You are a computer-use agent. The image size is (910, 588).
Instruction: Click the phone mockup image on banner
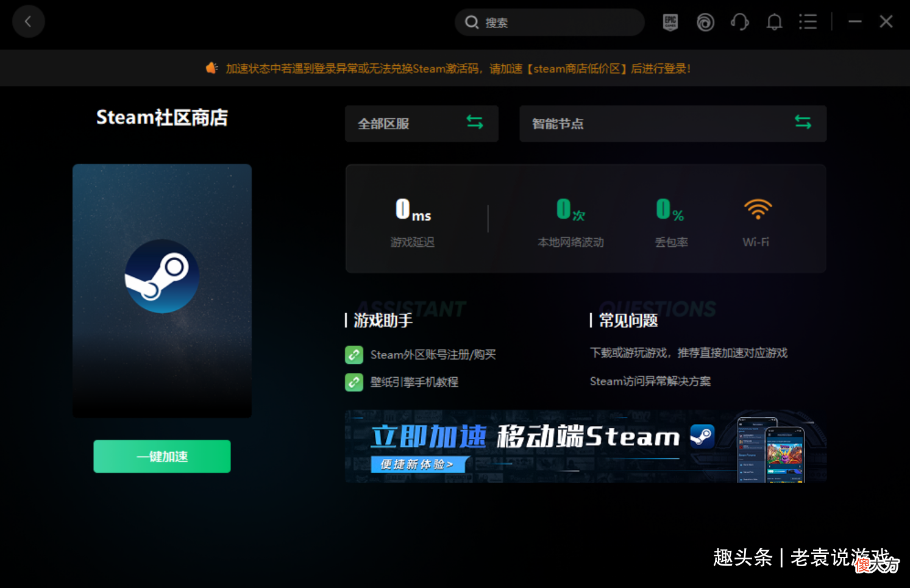771,450
